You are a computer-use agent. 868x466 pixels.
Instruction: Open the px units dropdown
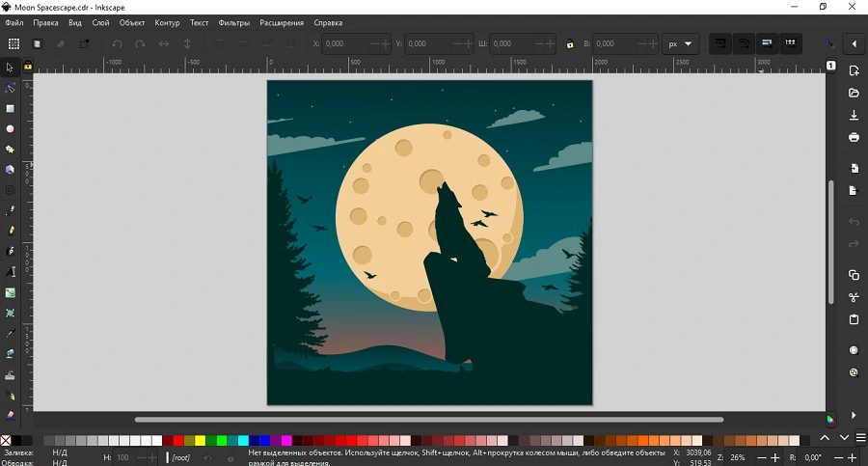pos(680,43)
